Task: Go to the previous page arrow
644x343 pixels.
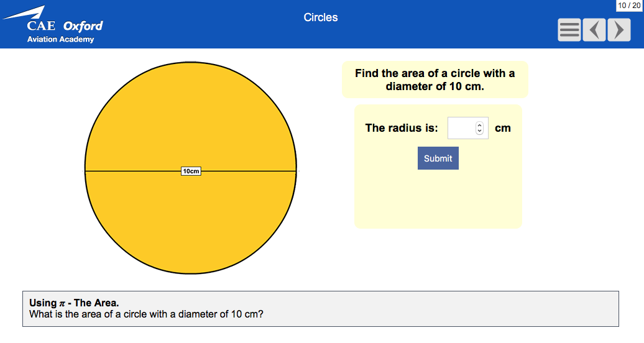Action: tap(594, 30)
